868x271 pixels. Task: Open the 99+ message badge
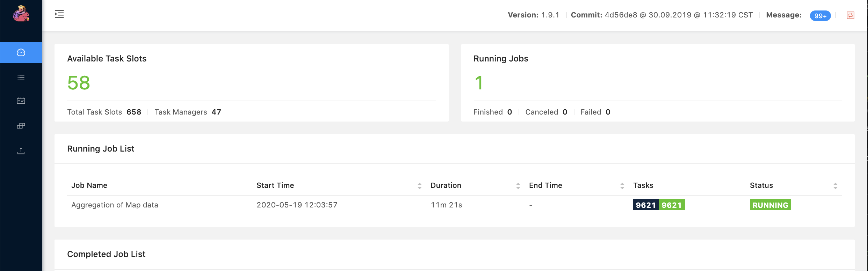coord(820,16)
